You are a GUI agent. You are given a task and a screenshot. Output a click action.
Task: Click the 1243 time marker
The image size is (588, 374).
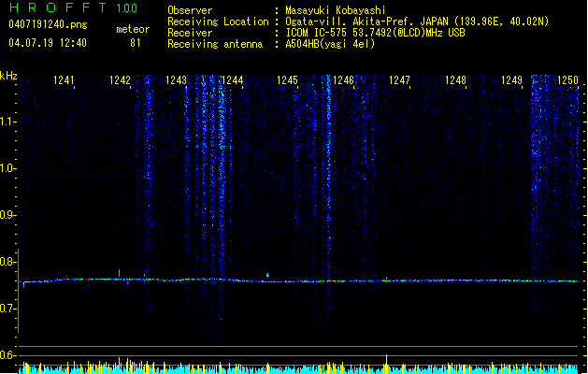click(x=176, y=80)
